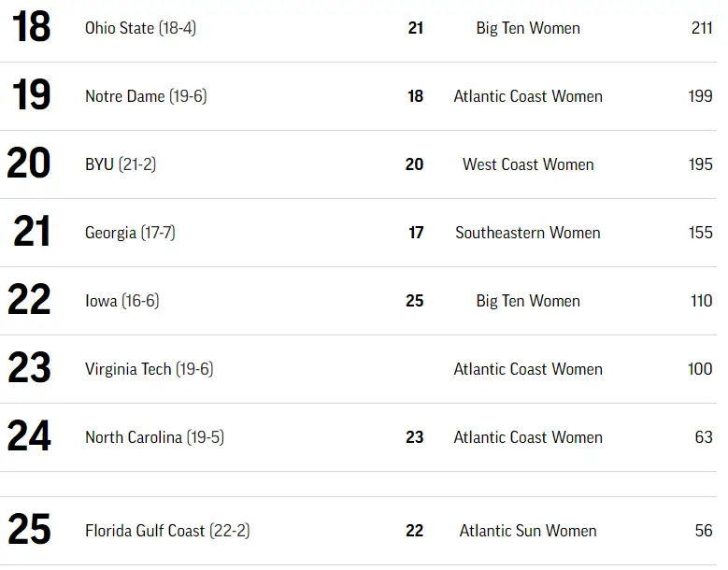Click the Notre Dame (19-6) team name
The image size is (728, 570).
point(145,96)
